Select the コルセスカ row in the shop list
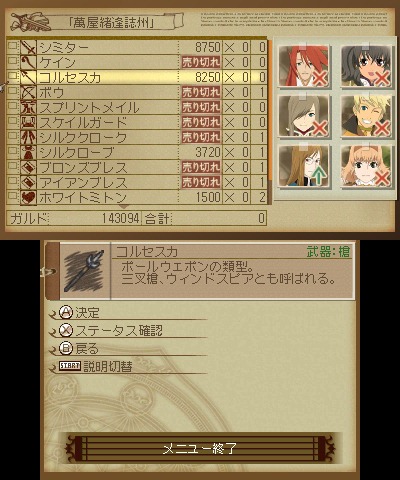Viewport: 400px width, 480px height. [137, 77]
